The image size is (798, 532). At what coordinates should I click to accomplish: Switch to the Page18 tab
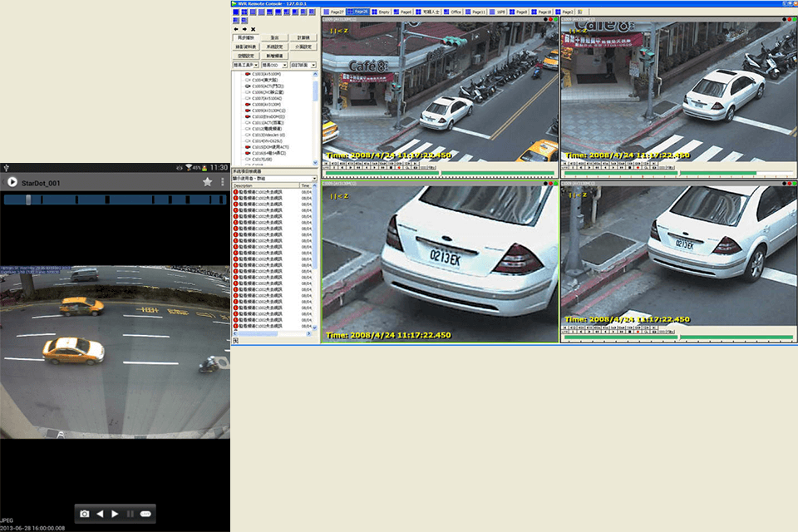(x=541, y=12)
